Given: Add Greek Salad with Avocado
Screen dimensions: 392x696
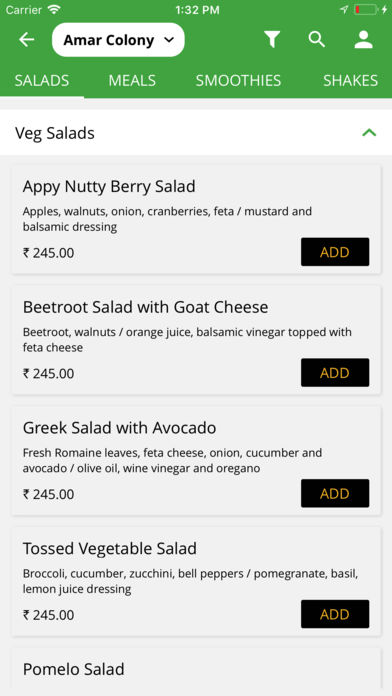Looking at the screenshot, I should tap(335, 494).
